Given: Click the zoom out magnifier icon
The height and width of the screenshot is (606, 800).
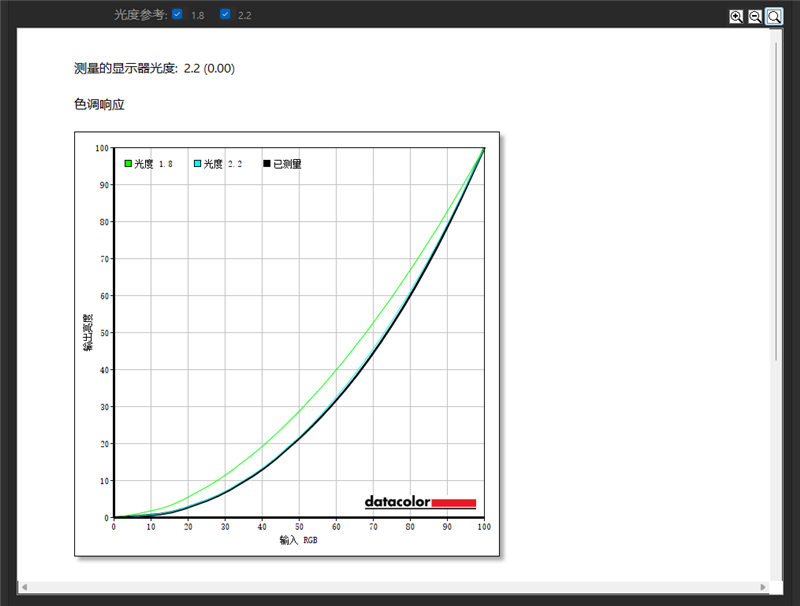Looking at the screenshot, I should (755, 16).
